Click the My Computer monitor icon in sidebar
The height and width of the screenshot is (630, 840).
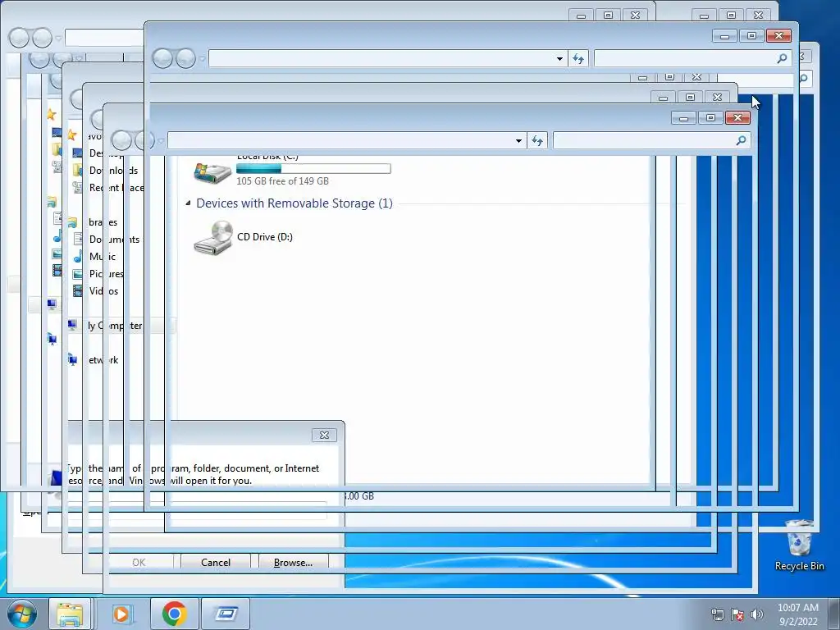pyautogui.click(x=72, y=325)
